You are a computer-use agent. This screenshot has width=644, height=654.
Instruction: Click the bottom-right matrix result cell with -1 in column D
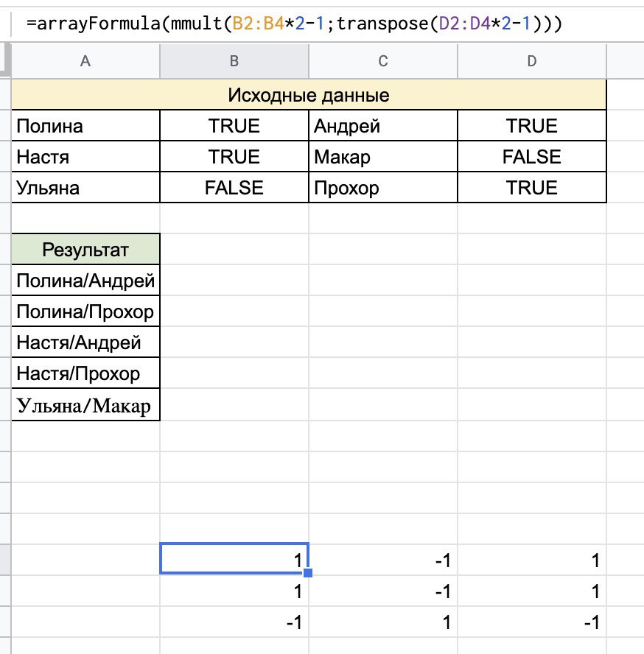point(532,622)
